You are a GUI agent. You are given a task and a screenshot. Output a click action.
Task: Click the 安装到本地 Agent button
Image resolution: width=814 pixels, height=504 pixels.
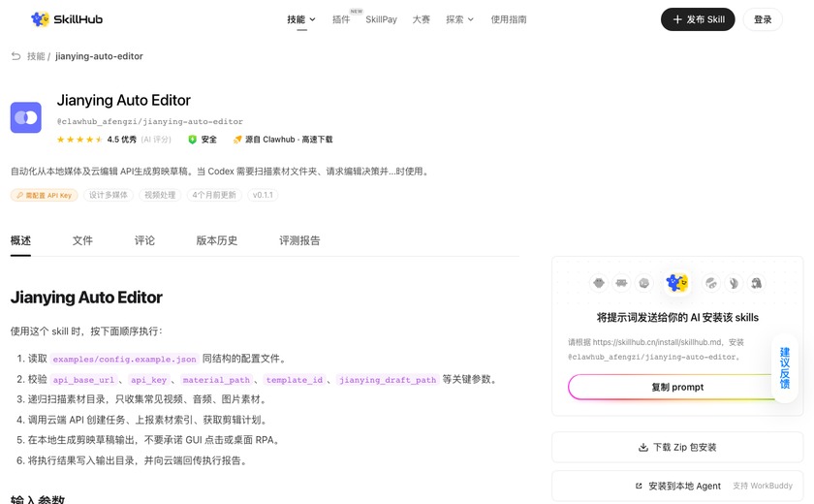pos(677,486)
